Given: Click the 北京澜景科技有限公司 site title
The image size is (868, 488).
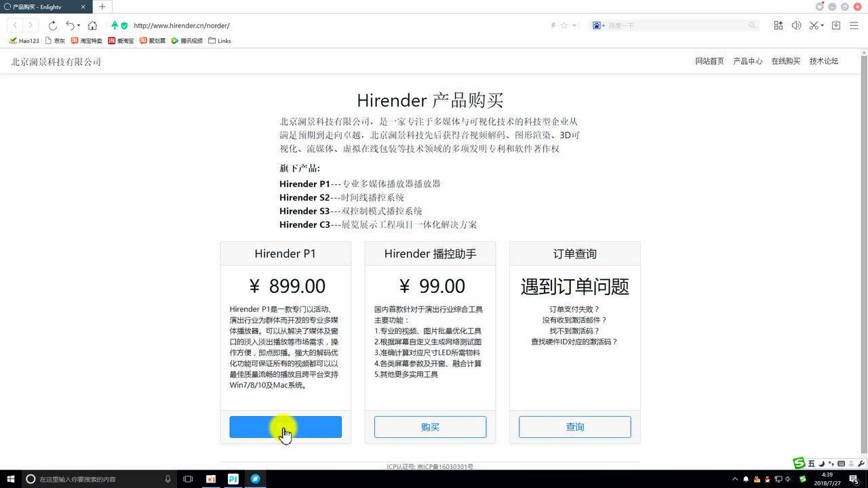Looking at the screenshot, I should pos(56,62).
